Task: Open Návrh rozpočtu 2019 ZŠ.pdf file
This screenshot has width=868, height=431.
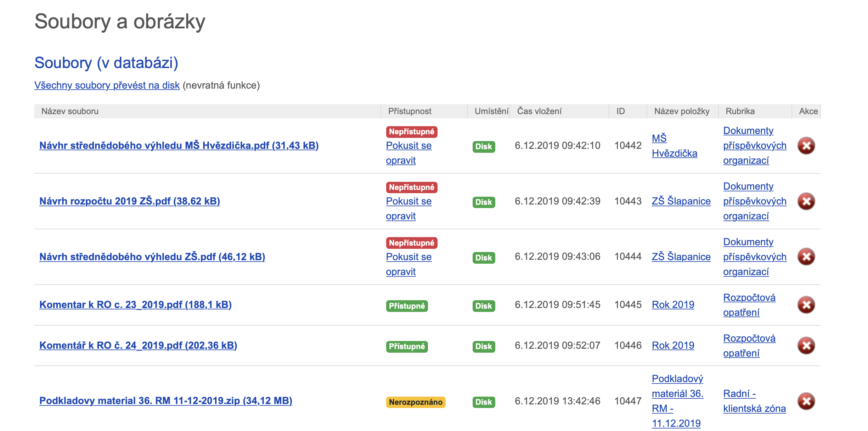Action: [x=130, y=201]
